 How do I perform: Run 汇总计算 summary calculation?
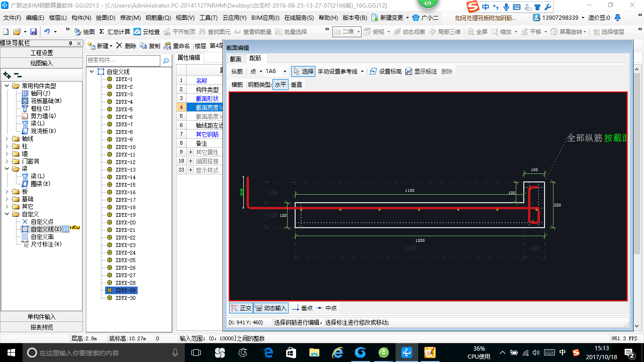tap(115, 32)
